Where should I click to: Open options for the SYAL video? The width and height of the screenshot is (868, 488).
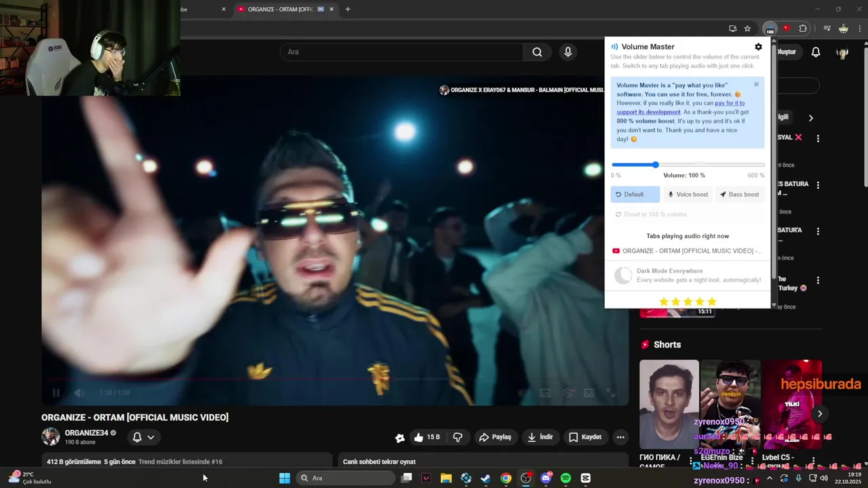coord(818,138)
